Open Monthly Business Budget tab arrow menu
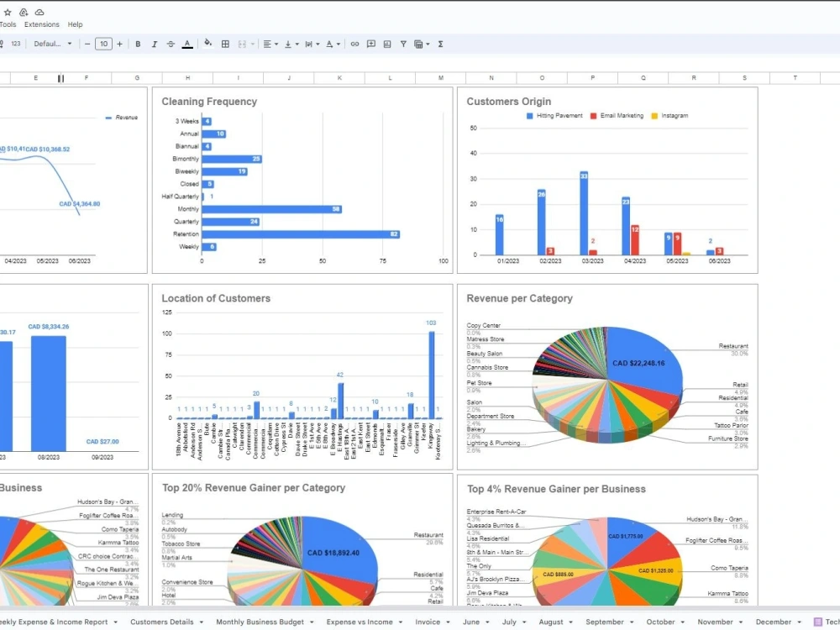The image size is (840, 630). coord(312,622)
